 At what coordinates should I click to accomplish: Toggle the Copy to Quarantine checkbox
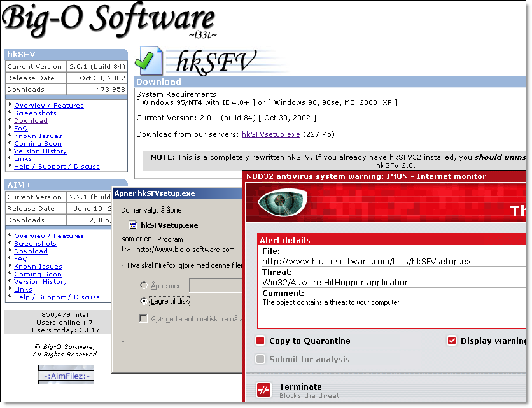pyautogui.click(x=260, y=341)
